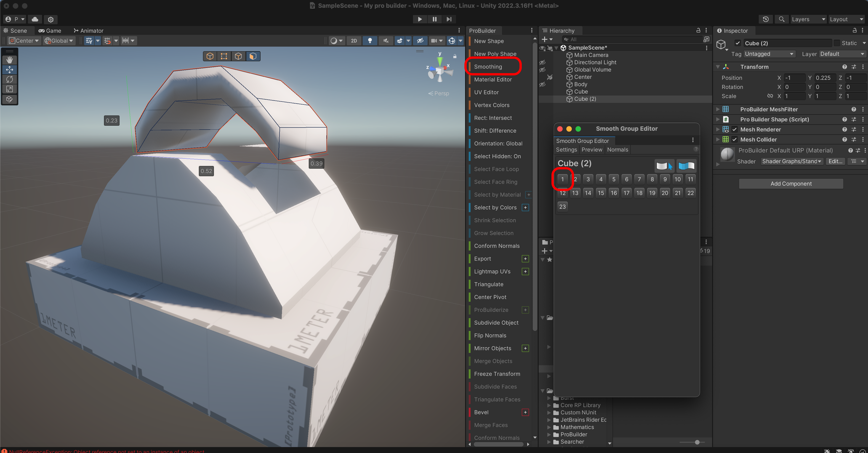Click the Add Component button

[x=791, y=184]
